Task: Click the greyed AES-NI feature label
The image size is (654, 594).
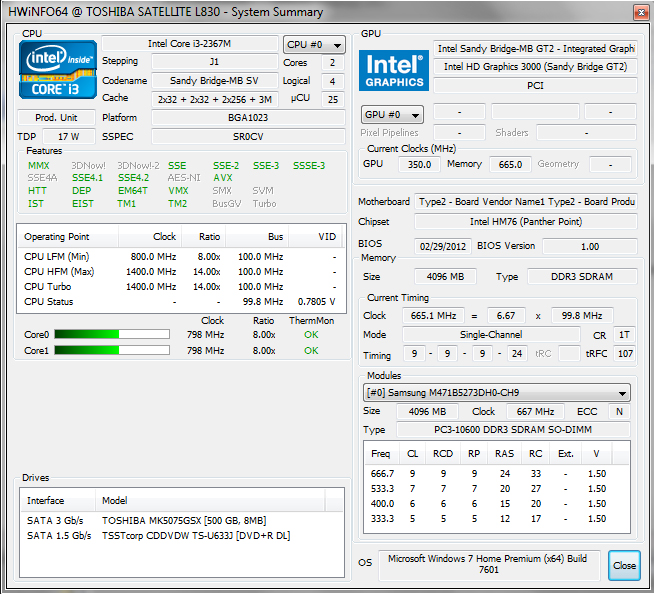Action: point(184,178)
